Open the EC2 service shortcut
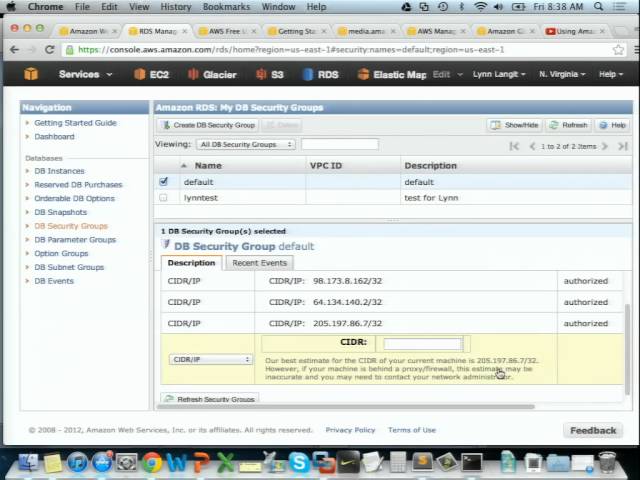The height and width of the screenshot is (480, 640). [x=151, y=74]
